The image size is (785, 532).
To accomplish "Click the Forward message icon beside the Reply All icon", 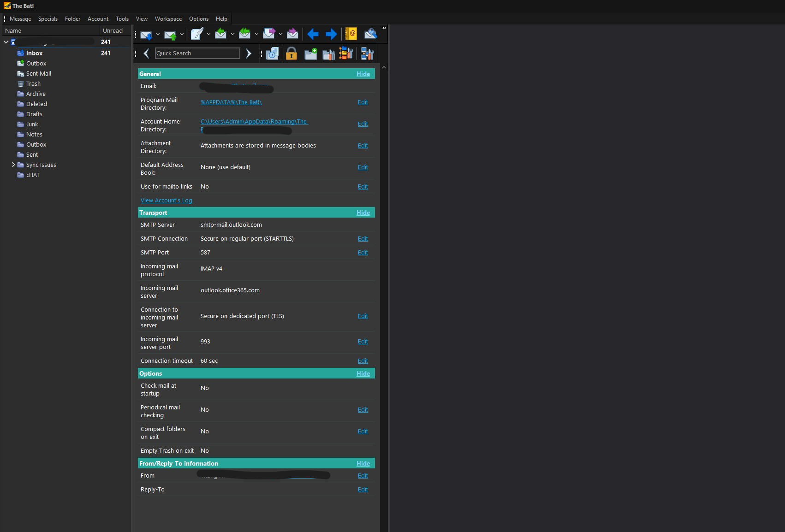I will (269, 34).
